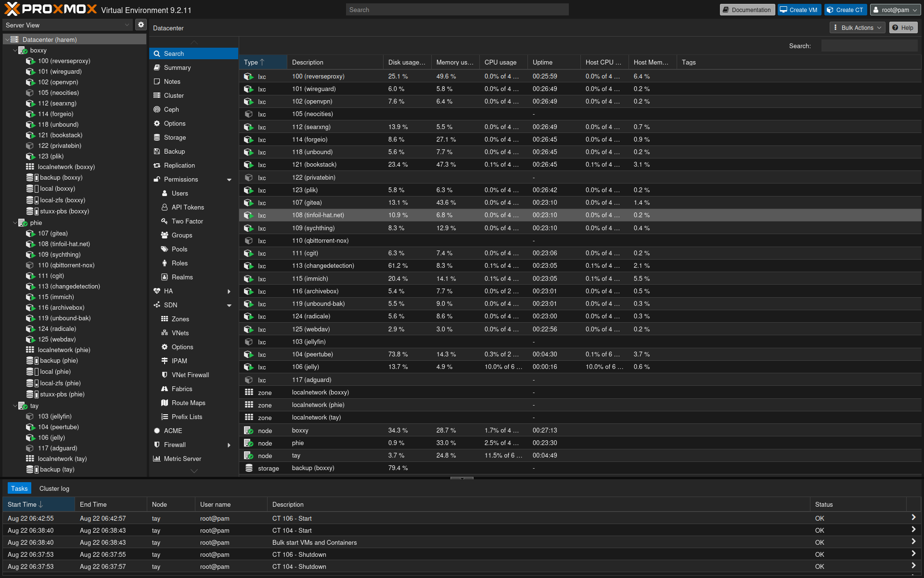The width and height of the screenshot is (924, 578).
Task: Collapse the boxxy node in tree
Action: click(15, 51)
